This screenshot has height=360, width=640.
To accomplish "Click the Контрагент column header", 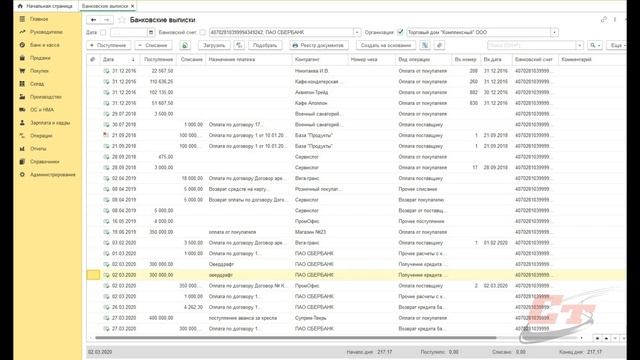I will click(320, 60).
